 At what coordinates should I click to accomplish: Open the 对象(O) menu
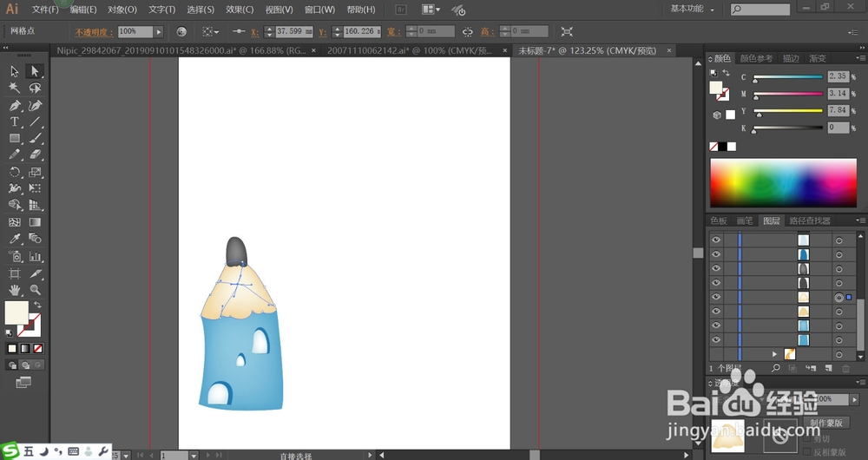[122, 10]
